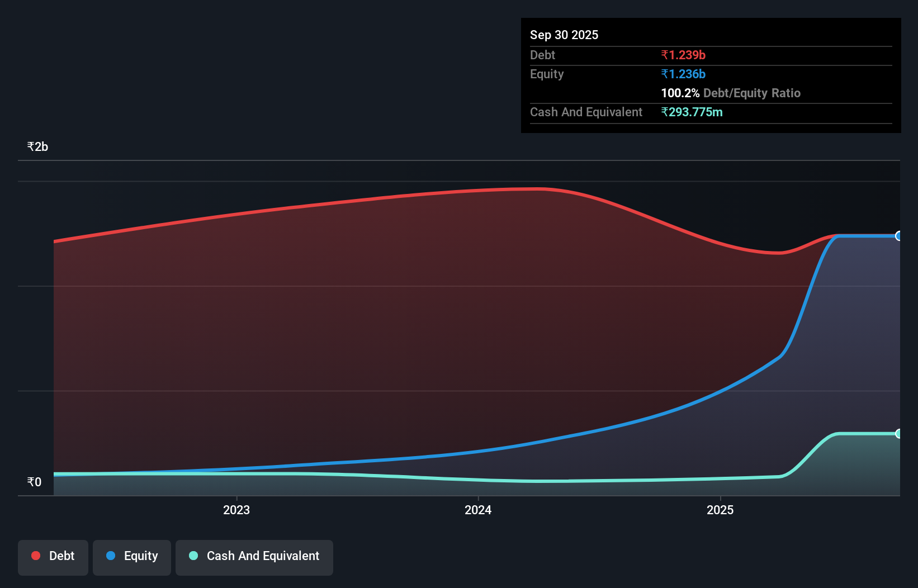Click the ₹2b gridline label on the y-axis

pos(37,146)
